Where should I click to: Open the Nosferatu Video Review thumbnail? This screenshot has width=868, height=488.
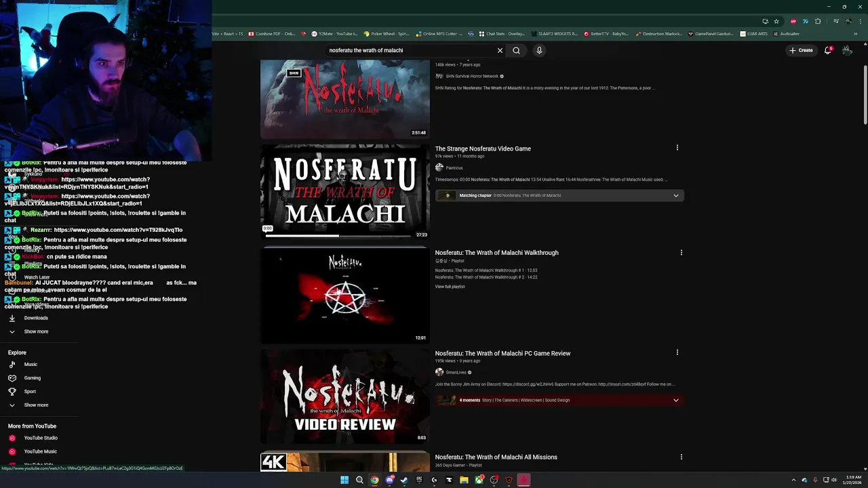[x=344, y=396]
